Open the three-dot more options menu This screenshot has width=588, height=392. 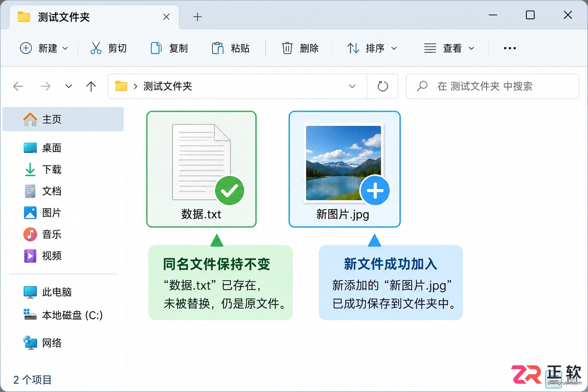click(510, 48)
